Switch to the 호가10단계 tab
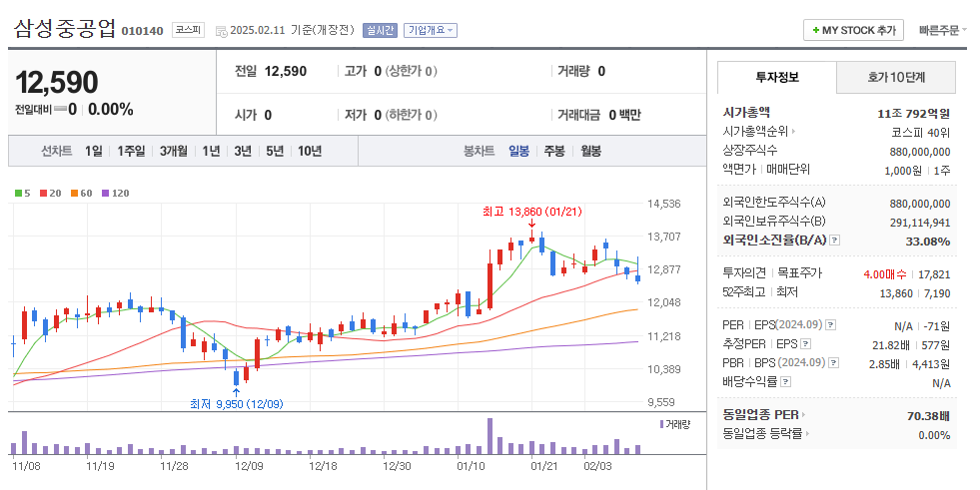Image resolution: width=980 pixels, height=490 pixels. point(896,78)
